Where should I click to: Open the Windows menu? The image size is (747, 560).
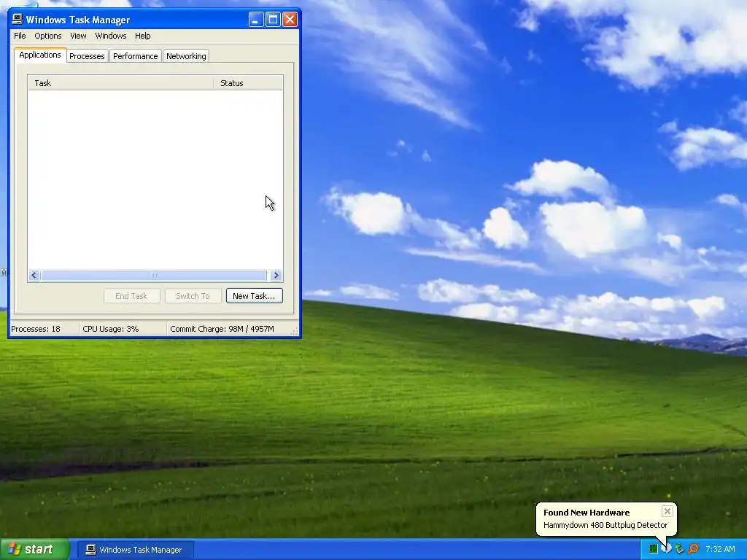tap(111, 36)
